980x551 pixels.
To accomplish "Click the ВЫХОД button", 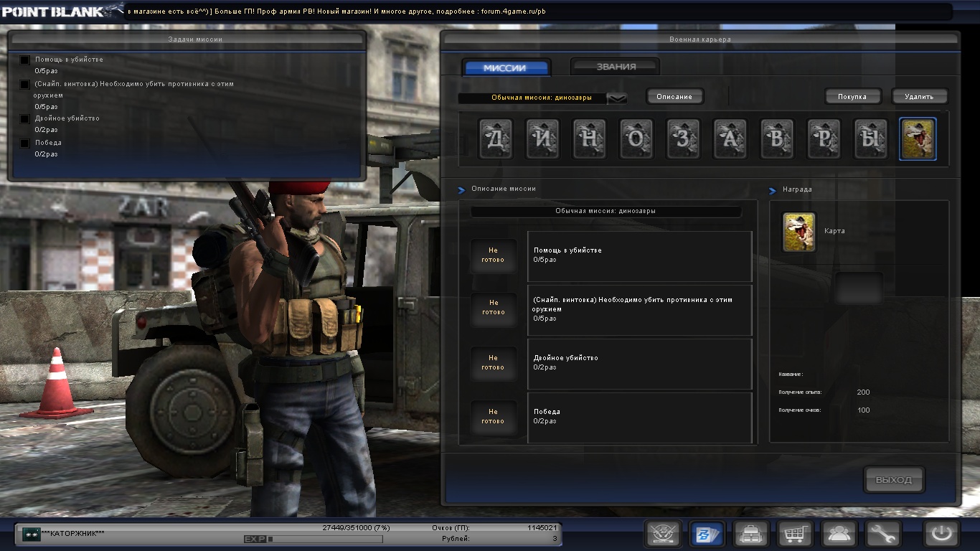I will tap(894, 480).
